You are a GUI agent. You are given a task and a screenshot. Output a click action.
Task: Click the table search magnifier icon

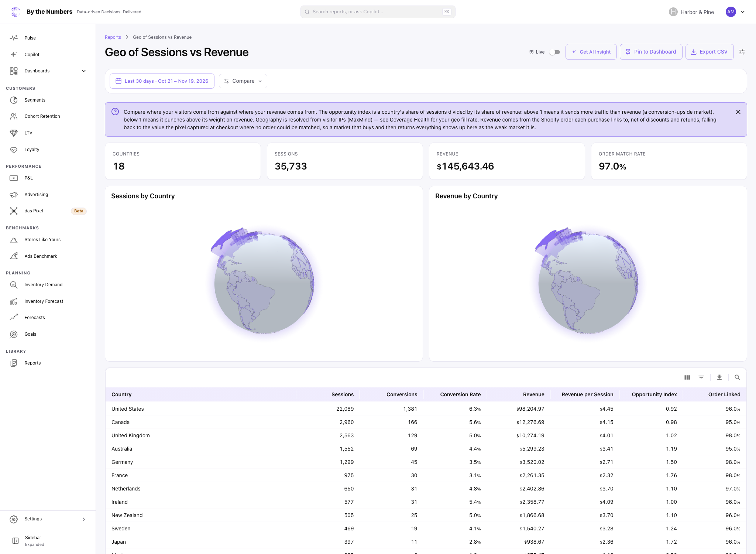[737, 377]
